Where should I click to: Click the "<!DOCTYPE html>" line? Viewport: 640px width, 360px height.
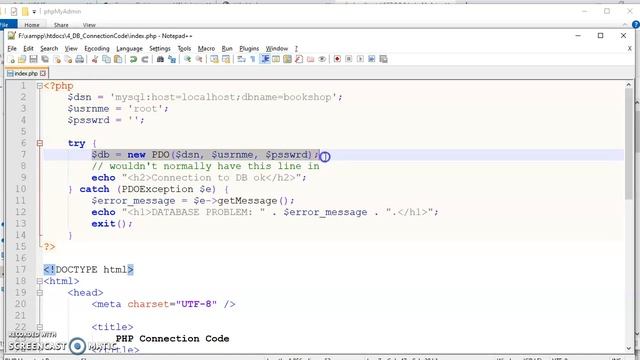89,270
